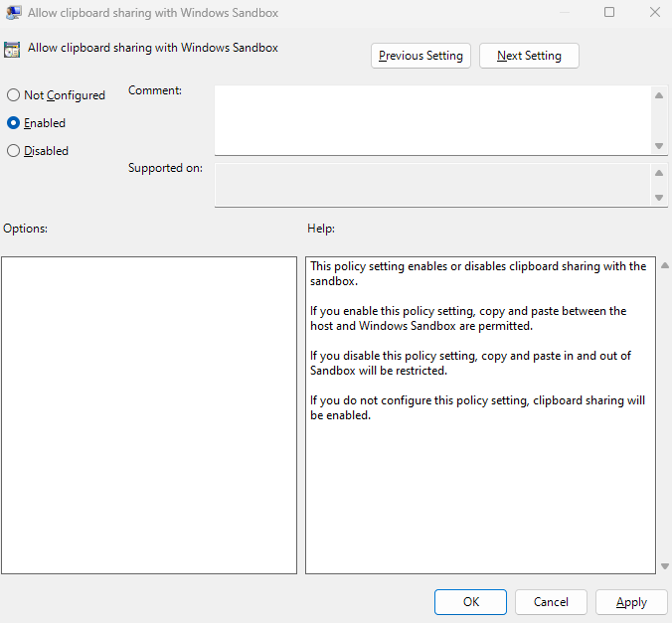Image resolution: width=672 pixels, height=623 pixels.
Task: Cancel the policy dialog
Action: [x=551, y=602]
